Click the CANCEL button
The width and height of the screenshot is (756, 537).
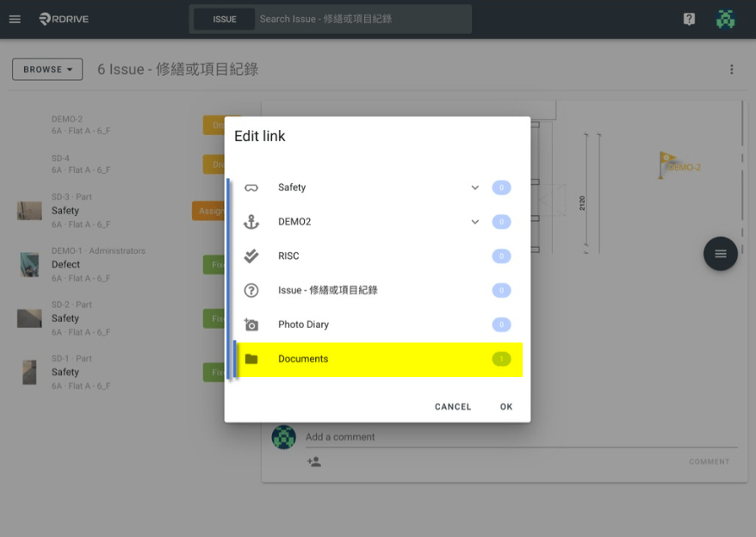[x=453, y=406]
